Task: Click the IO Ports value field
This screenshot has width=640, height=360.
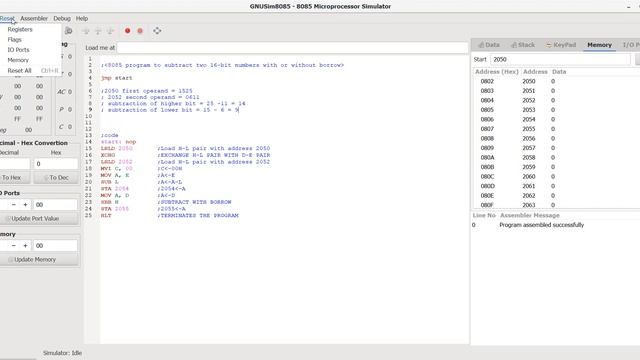Action: click(55, 204)
